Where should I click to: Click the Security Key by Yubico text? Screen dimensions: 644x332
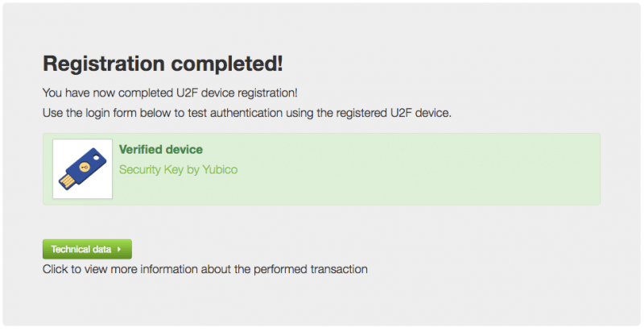pyautogui.click(x=179, y=170)
